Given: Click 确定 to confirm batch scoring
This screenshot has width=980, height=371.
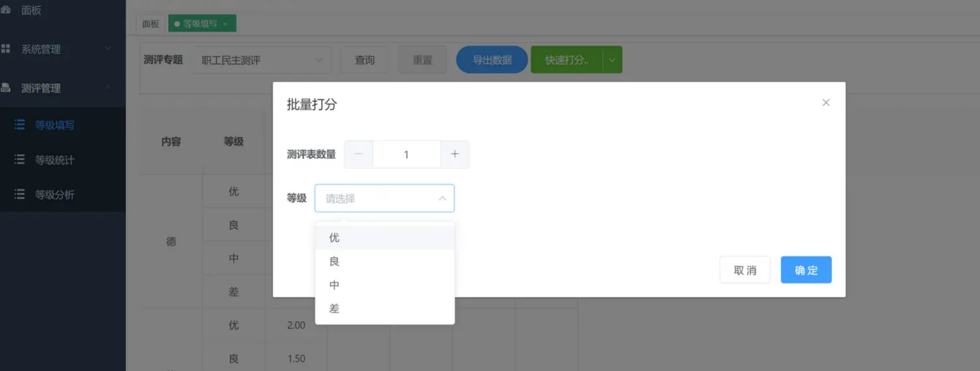Looking at the screenshot, I should tap(806, 270).
